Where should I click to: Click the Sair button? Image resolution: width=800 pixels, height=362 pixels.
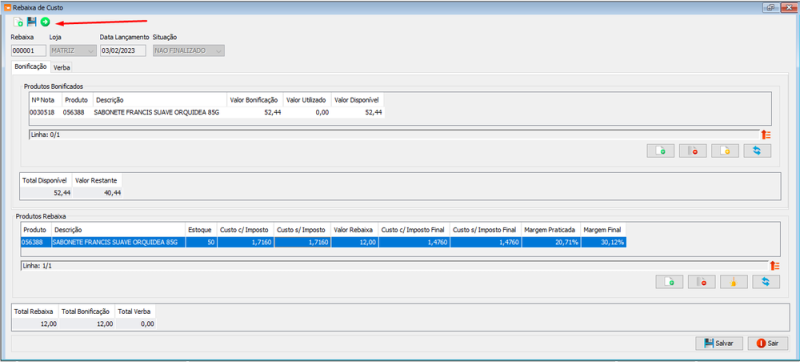pos(768,344)
